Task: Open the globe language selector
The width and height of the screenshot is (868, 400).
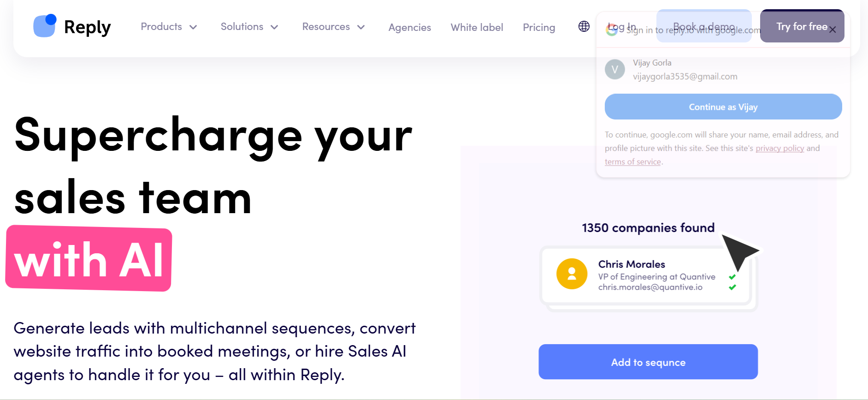Action: pyautogui.click(x=584, y=27)
